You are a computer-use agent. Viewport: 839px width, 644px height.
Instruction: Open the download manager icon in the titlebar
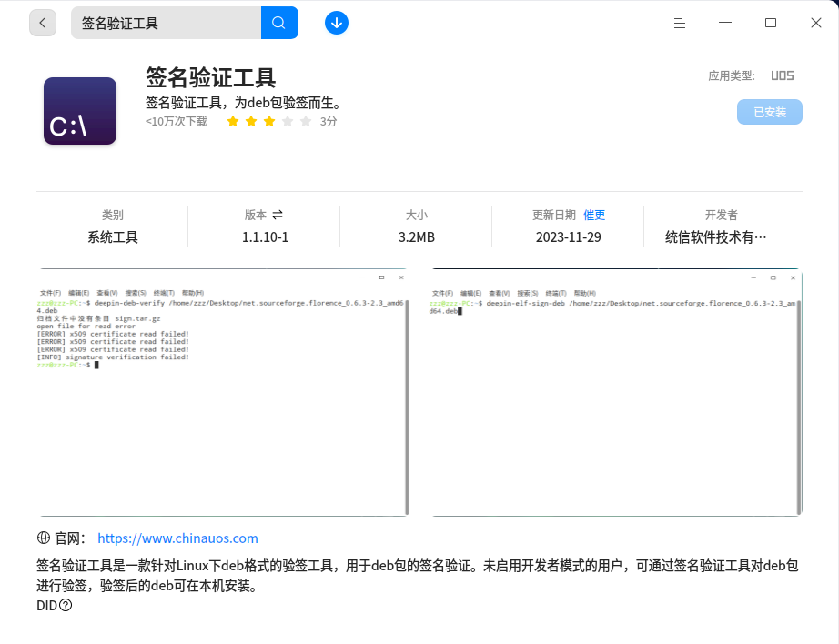click(x=336, y=22)
